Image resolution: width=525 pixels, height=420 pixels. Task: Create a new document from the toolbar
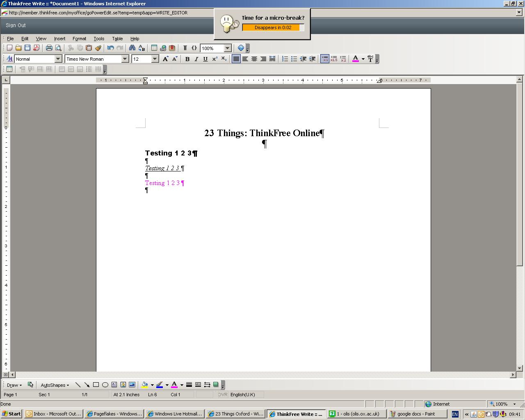9,48
